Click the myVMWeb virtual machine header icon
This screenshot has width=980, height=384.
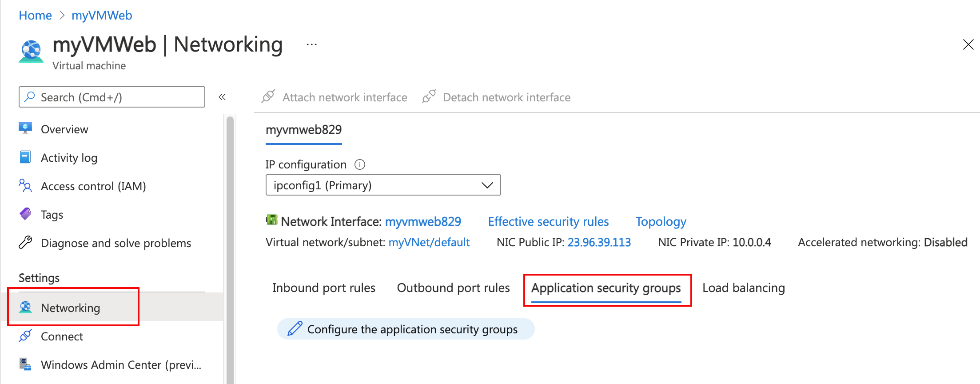click(x=31, y=52)
